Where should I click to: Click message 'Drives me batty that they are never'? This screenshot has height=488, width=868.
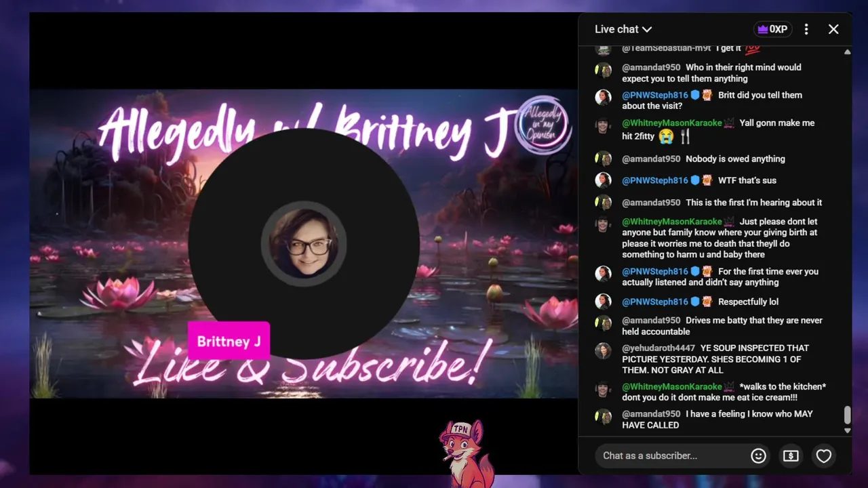coord(722,326)
